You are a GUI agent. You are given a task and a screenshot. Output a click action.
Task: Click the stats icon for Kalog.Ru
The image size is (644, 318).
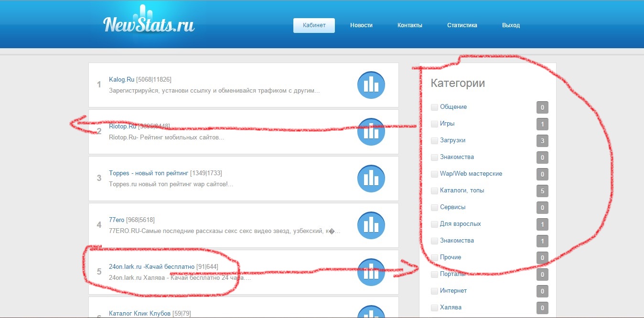pyautogui.click(x=371, y=85)
